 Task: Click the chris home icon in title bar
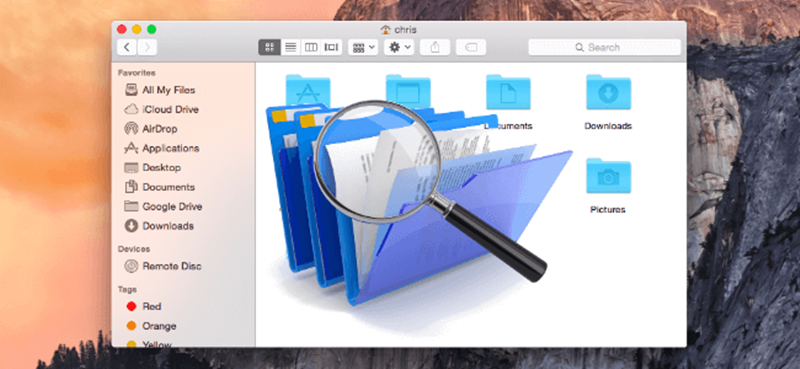[x=386, y=30]
